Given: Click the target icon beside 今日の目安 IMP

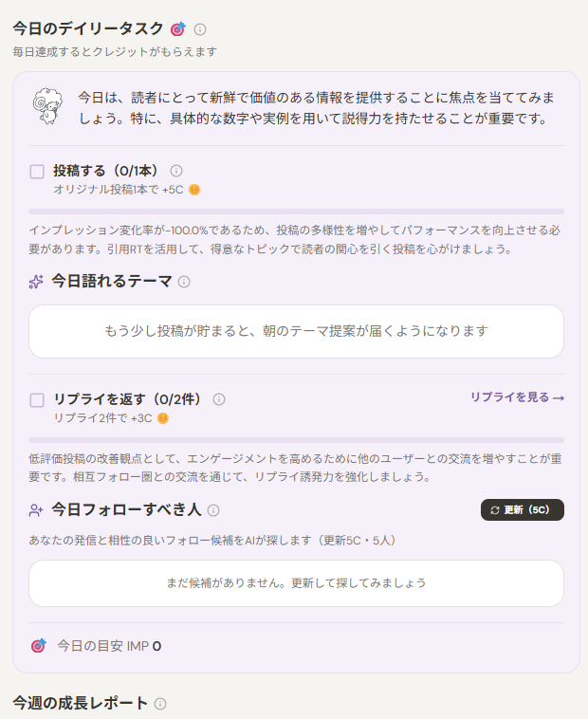Looking at the screenshot, I should 39,646.
